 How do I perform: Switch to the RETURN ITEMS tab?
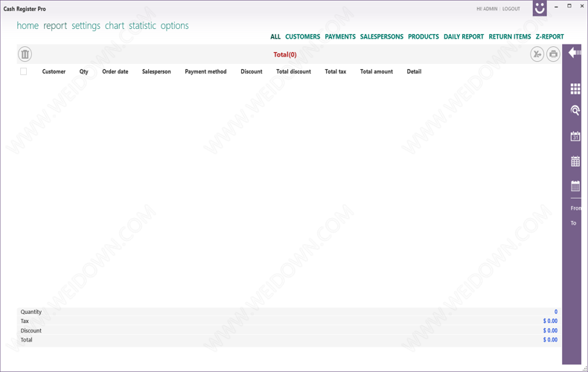[x=510, y=36]
